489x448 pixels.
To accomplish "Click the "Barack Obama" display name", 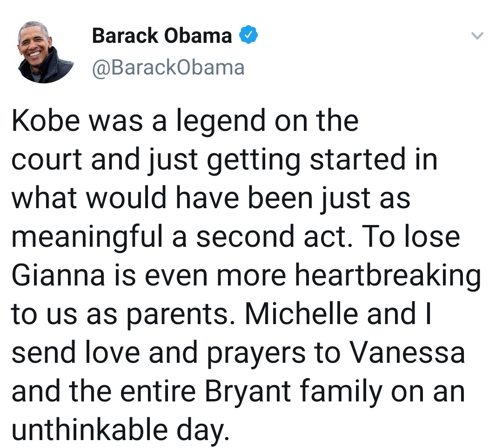I will pyautogui.click(x=162, y=36).
